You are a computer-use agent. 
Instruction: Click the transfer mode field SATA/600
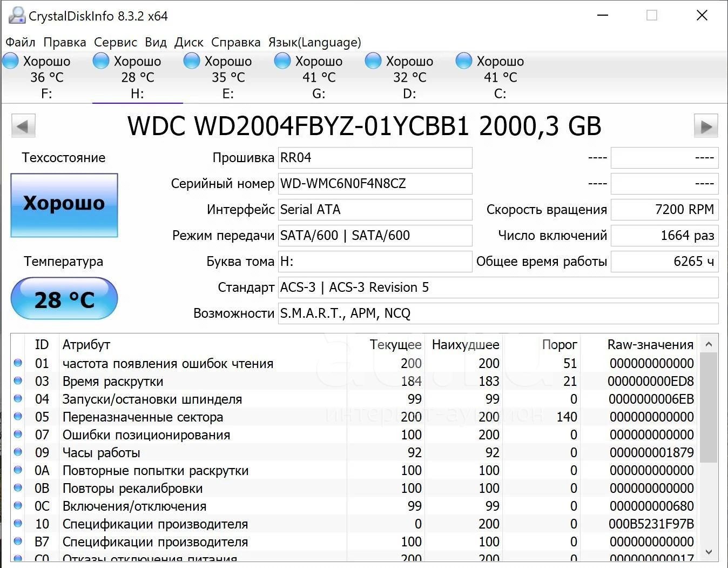coord(375,236)
